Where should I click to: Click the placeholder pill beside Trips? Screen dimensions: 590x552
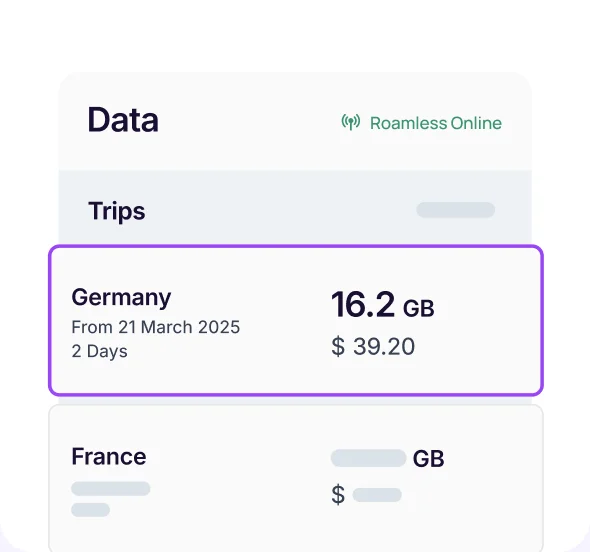tap(456, 210)
